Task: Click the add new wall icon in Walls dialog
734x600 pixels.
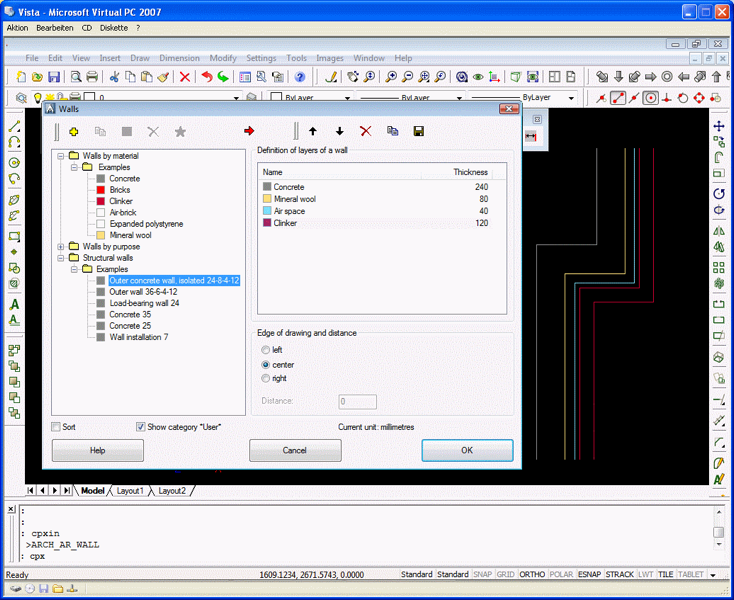Action: [x=73, y=132]
